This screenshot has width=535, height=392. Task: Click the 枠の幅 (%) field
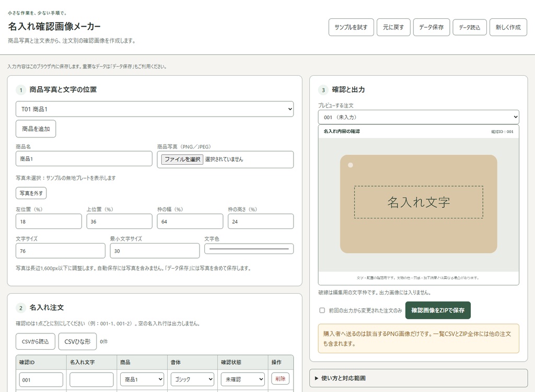(190, 221)
